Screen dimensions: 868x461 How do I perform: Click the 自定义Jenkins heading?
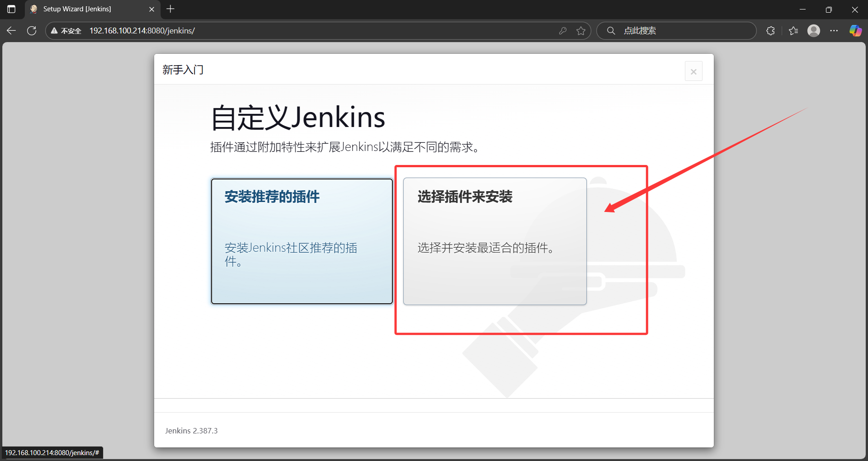(298, 118)
